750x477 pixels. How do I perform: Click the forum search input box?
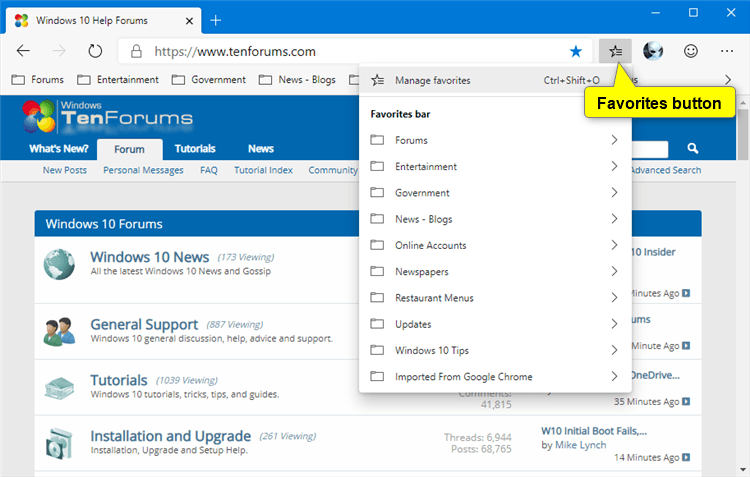649,149
